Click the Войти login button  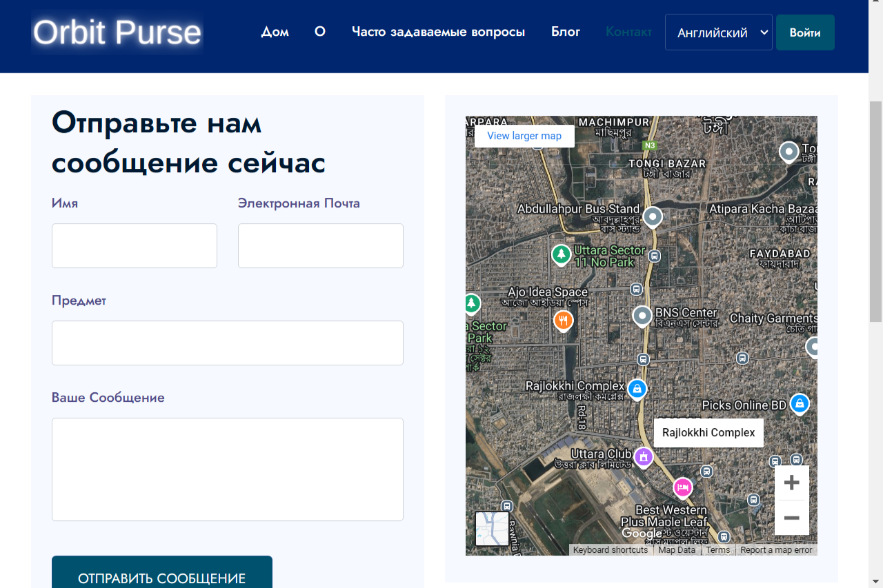click(x=805, y=32)
